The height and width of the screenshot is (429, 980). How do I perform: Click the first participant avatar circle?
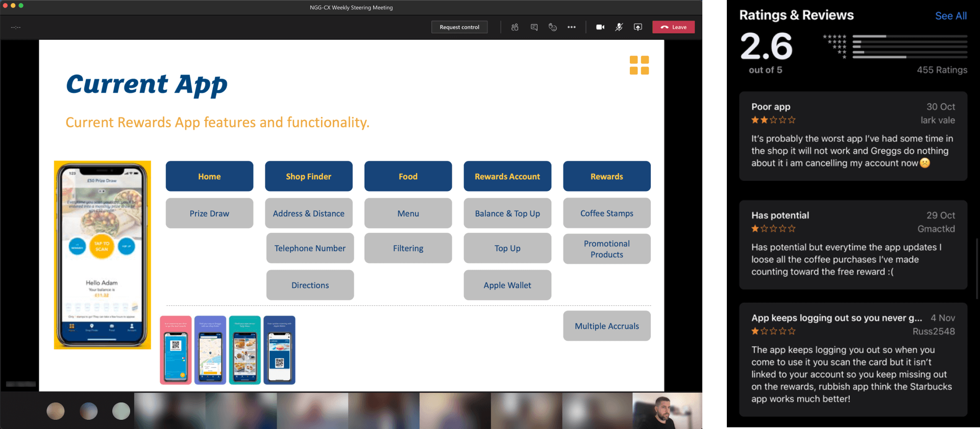pyautogui.click(x=56, y=411)
